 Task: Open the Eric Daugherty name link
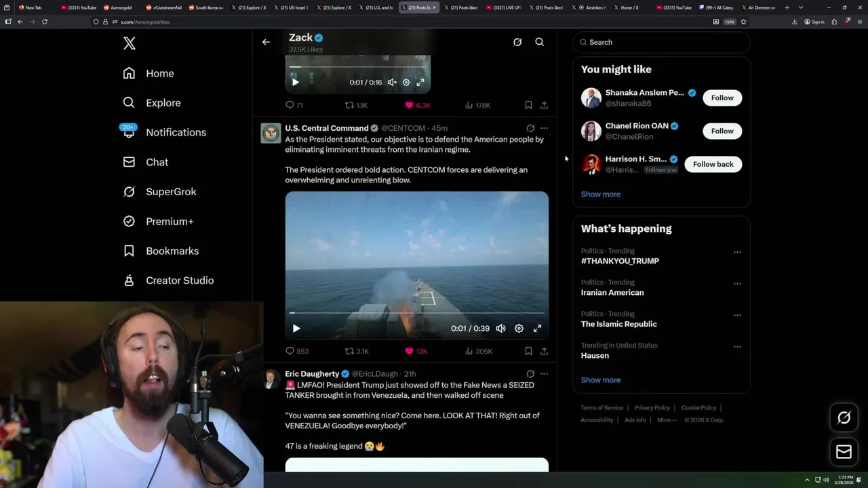click(x=312, y=374)
